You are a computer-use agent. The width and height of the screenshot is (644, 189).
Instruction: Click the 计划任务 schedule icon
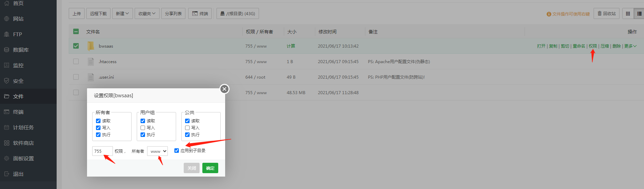7,127
